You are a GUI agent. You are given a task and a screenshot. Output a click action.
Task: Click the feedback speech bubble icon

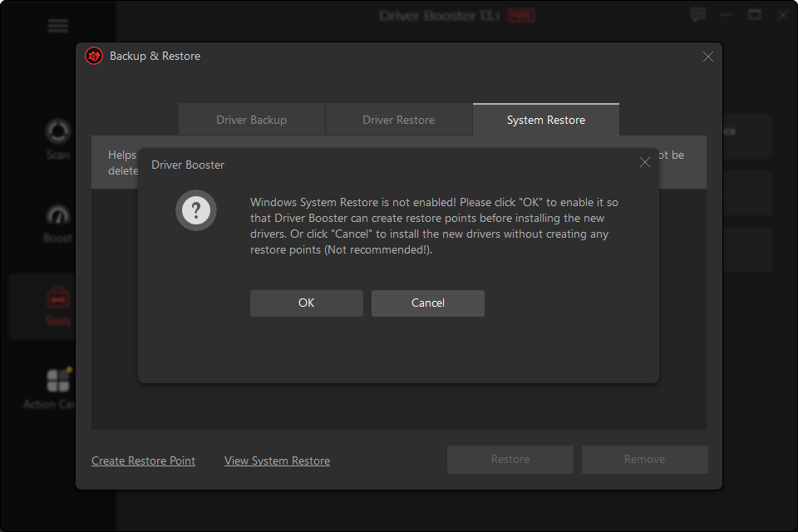click(698, 15)
